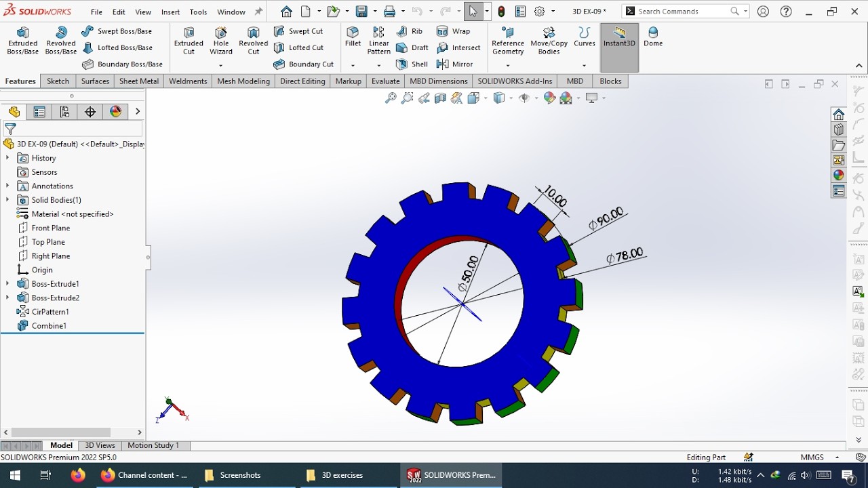Image resolution: width=868 pixels, height=488 pixels.
Task: Click the Intersect feature tool
Action: [x=458, y=47]
